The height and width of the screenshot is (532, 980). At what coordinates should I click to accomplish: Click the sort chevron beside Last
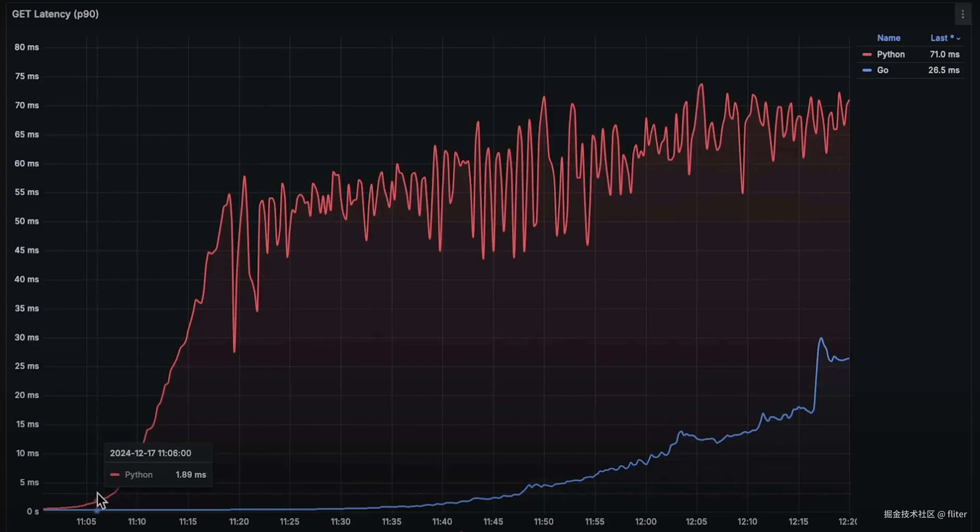958,38
